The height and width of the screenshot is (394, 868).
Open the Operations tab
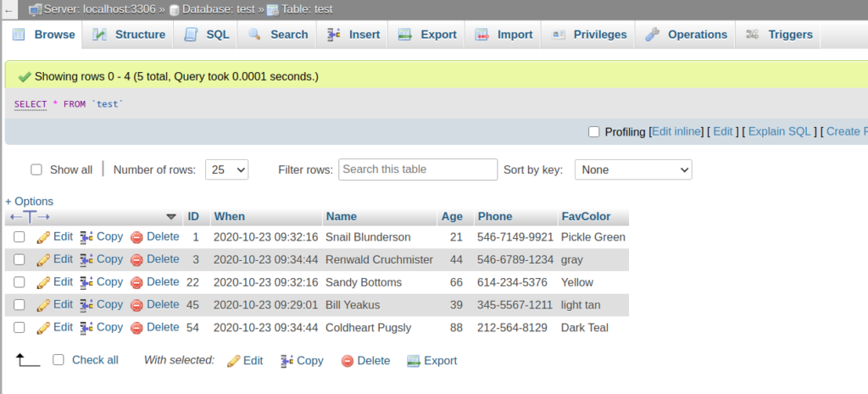[687, 35]
